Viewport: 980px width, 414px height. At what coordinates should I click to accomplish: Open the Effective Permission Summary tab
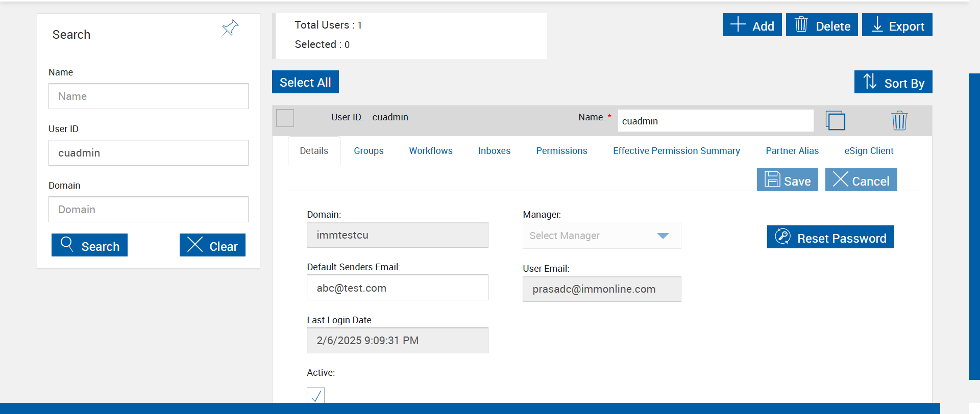676,151
